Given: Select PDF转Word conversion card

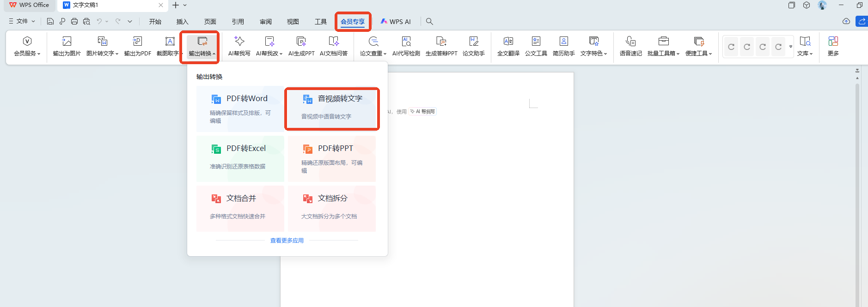Looking at the screenshot, I should click(x=240, y=109).
